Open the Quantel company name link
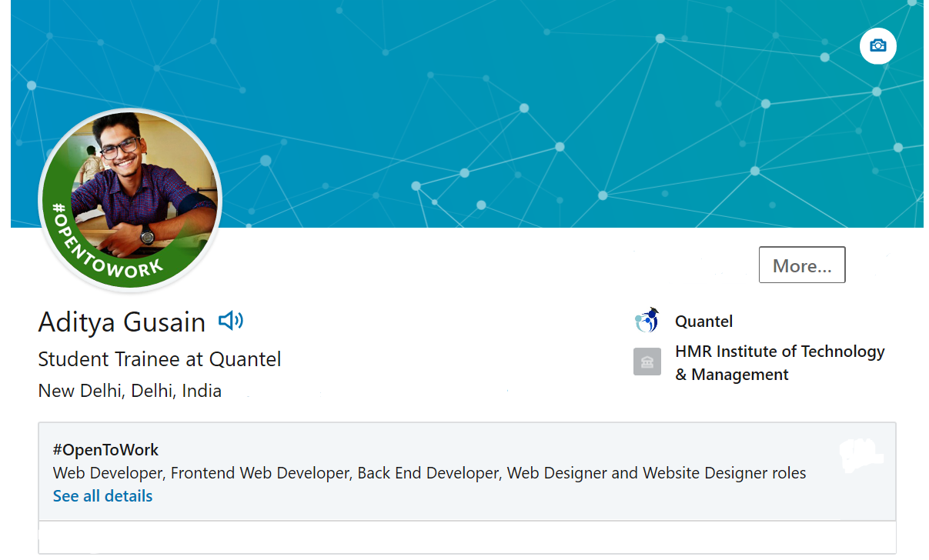This screenshot has width=929, height=560. click(x=703, y=322)
